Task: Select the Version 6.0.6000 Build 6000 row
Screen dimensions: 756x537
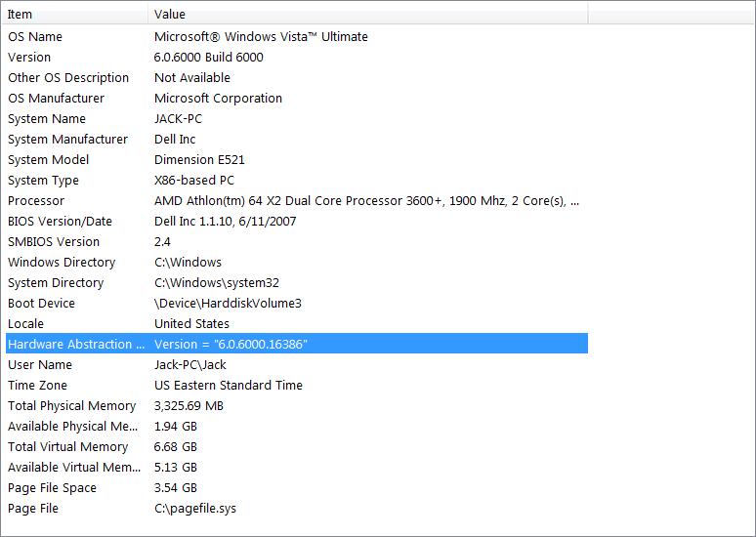Action: click(297, 57)
